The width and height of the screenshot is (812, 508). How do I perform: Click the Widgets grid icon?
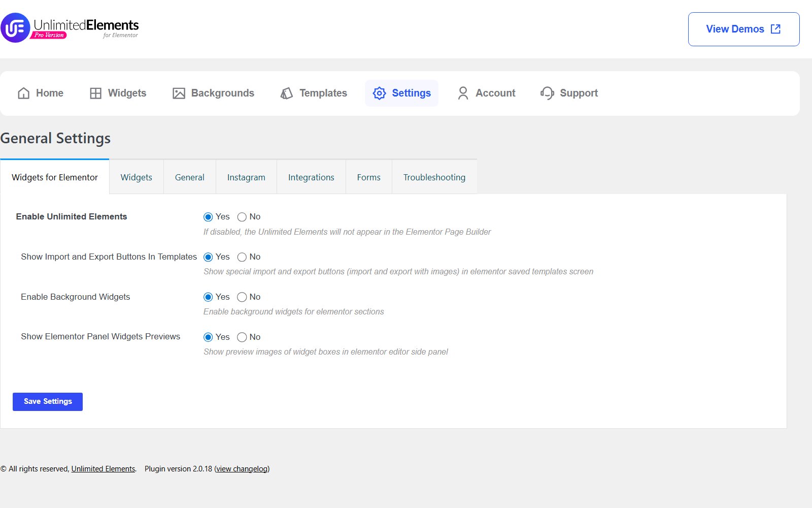point(95,93)
